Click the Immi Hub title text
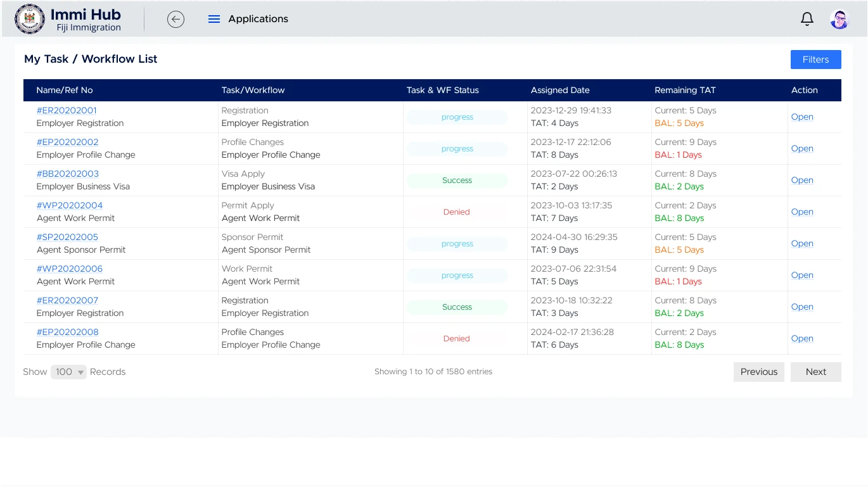The image size is (868, 487). [86, 14]
